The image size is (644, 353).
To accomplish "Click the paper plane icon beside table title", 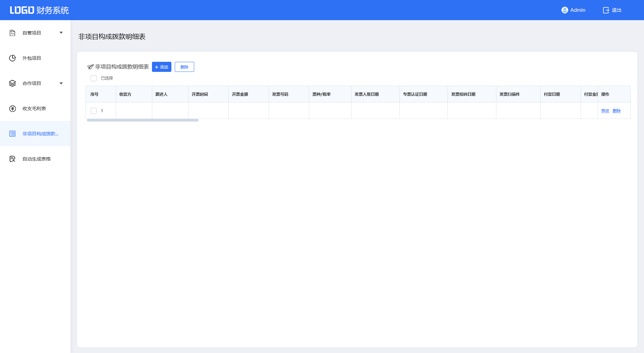I will click(x=90, y=67).
